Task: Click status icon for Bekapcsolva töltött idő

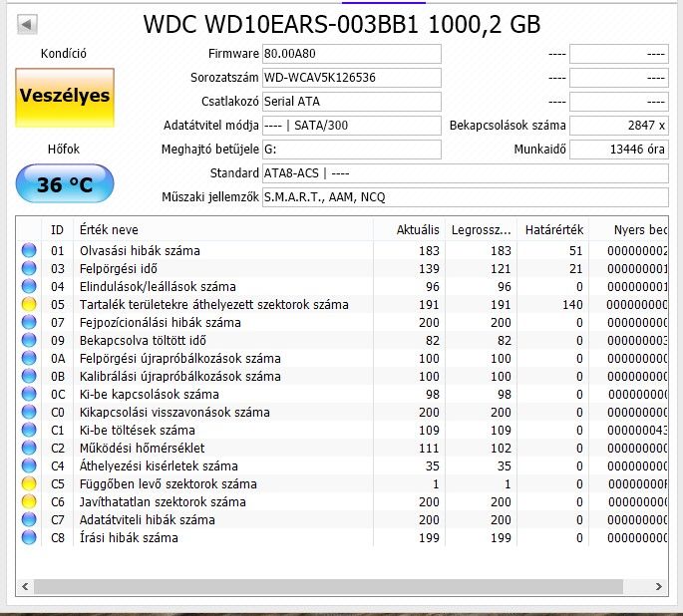Action: (29, 340)
